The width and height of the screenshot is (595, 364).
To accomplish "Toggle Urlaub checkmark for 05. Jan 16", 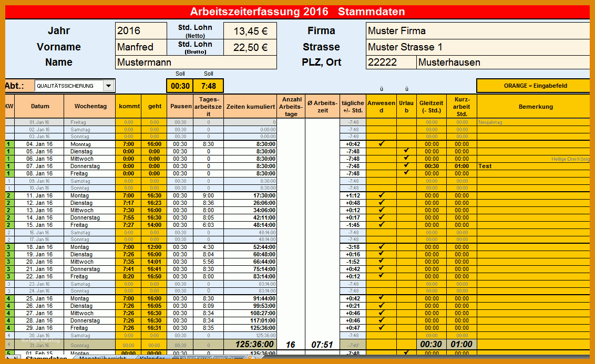I will (x=406, y=151).
